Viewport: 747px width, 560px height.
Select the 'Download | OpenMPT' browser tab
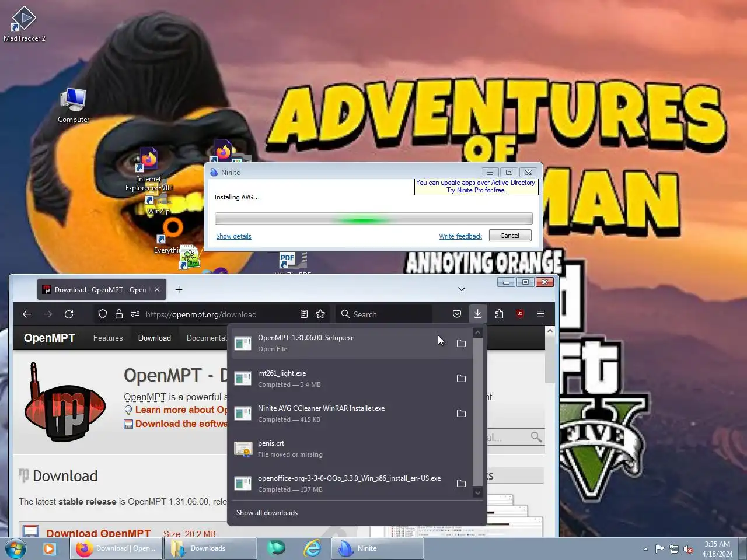click(x=102, y=289)
